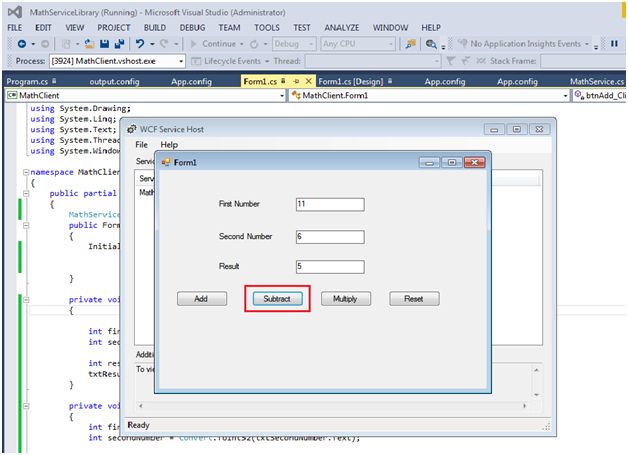This screenshot has width=628, height=455.
Task: Open the TEAM menu
Action: [x=229, y=28]
